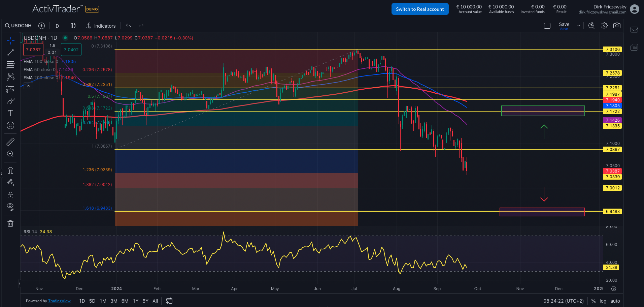Open chart settings with the gear icon
644x307 pixels.
coord(604,25)
